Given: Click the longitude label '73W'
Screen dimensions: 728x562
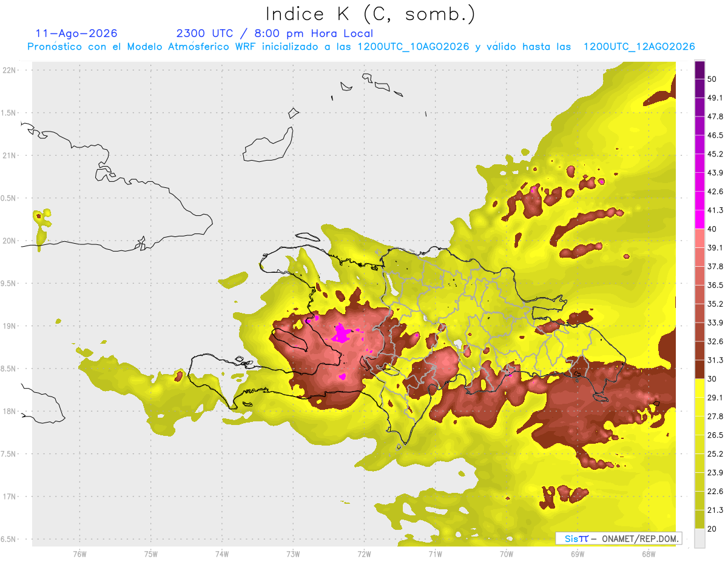Looking at the screenshot, I should click(293, 554).
